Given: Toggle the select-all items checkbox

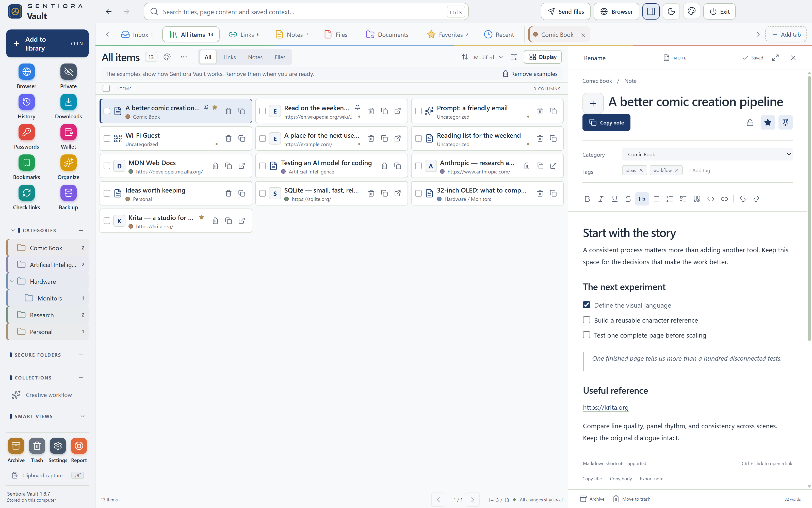Looking at the screenshot, I should [x=106, y=88].
